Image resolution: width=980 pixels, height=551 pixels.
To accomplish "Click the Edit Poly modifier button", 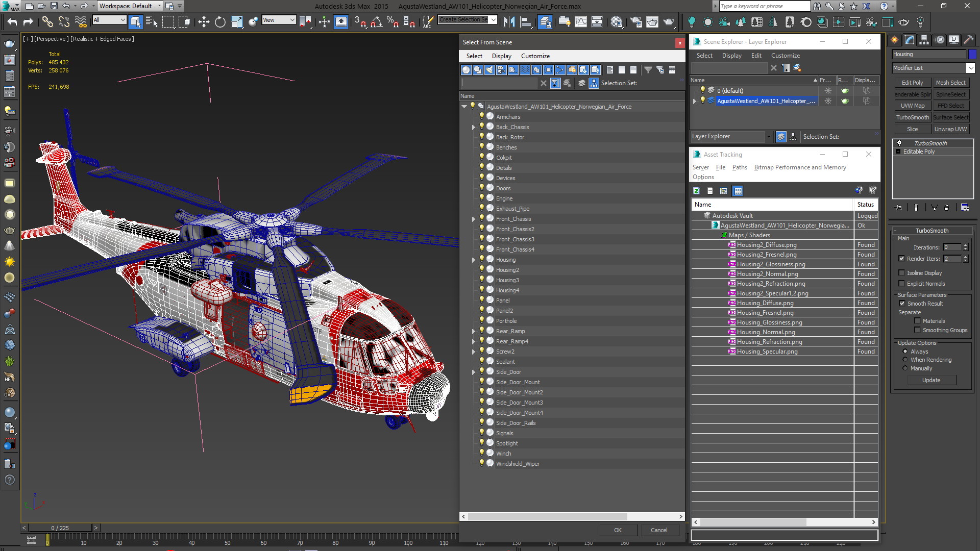I will (x=912, y=83).
